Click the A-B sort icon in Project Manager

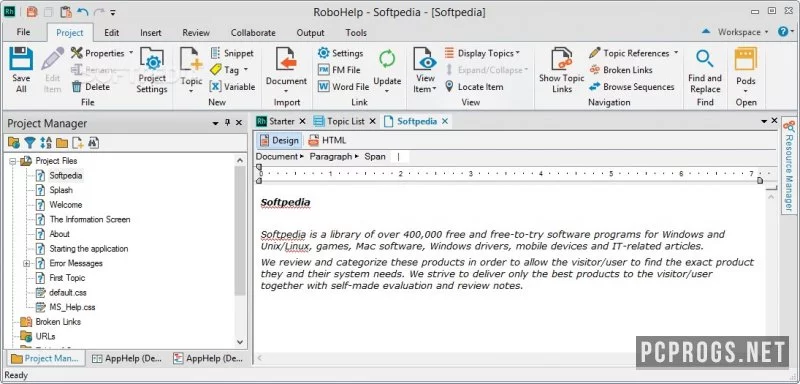tap(46, 143)
